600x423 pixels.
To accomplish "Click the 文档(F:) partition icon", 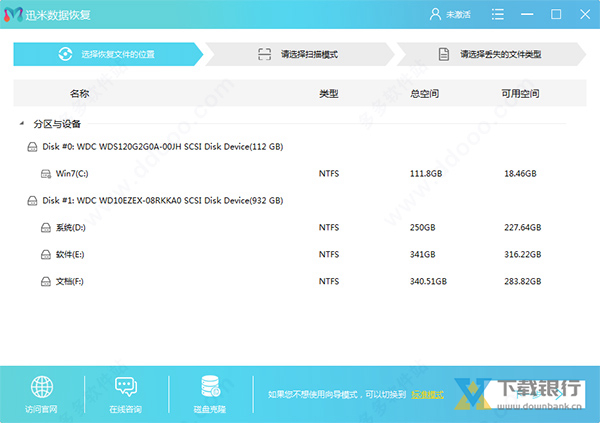I will [x=46, y=282].
